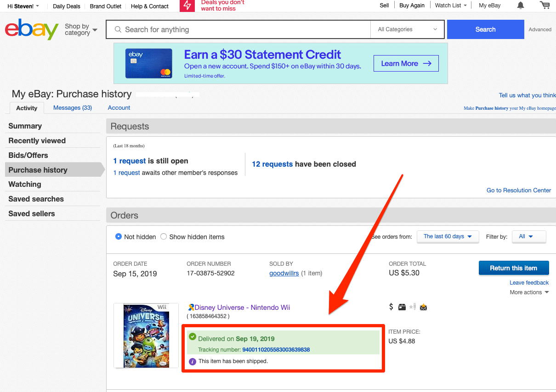Open The last 60 days dropdown
Viewport: 556px width, 392px height.
point(448,236)
